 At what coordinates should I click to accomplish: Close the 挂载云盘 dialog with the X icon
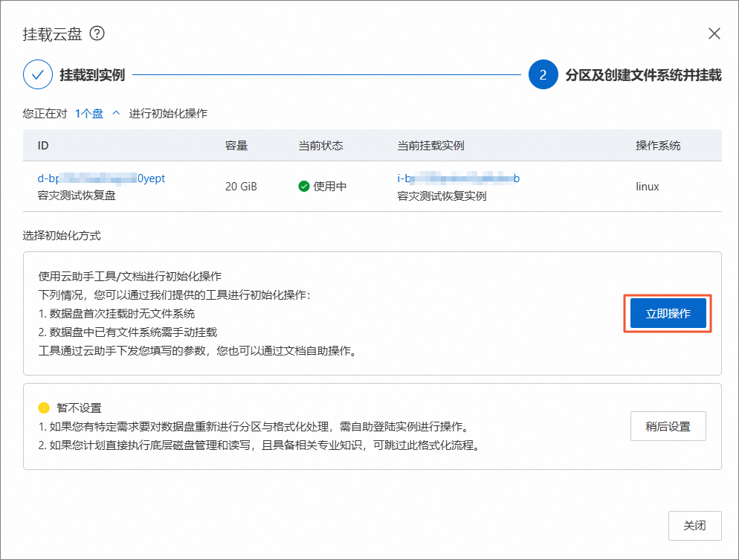pos(714,33)
